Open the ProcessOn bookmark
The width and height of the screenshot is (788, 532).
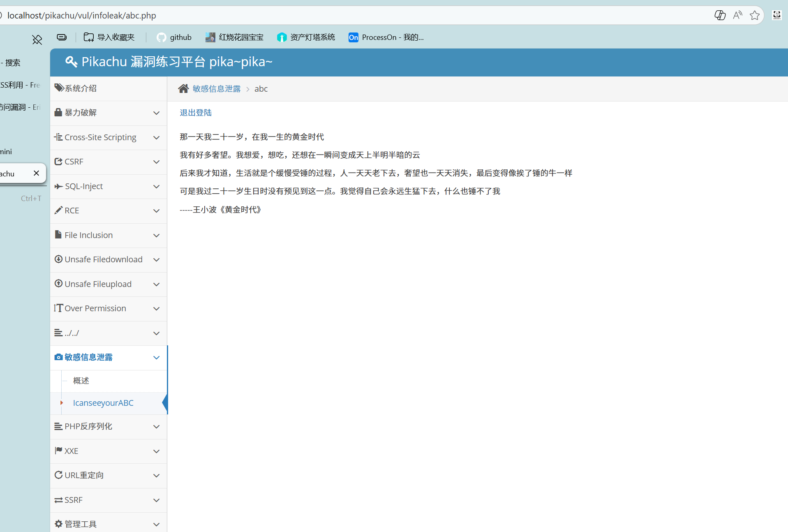pyautogui.click(x=386, y=37)
